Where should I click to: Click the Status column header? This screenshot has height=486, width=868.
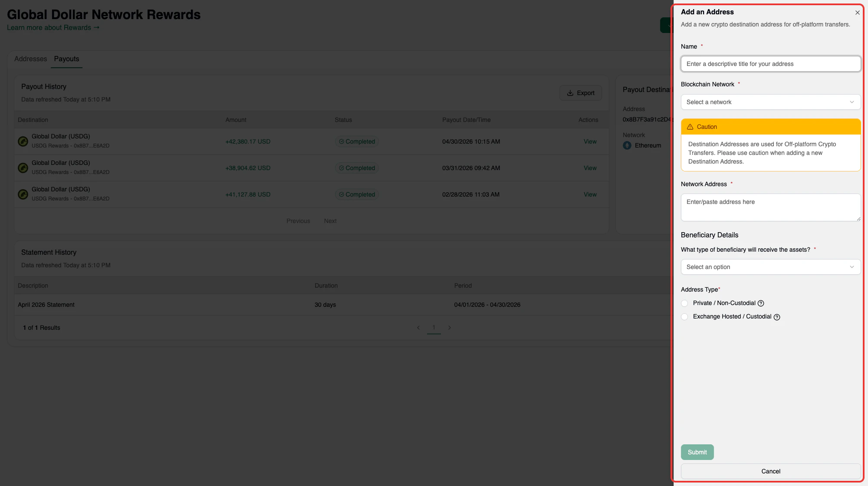(343, 120)
